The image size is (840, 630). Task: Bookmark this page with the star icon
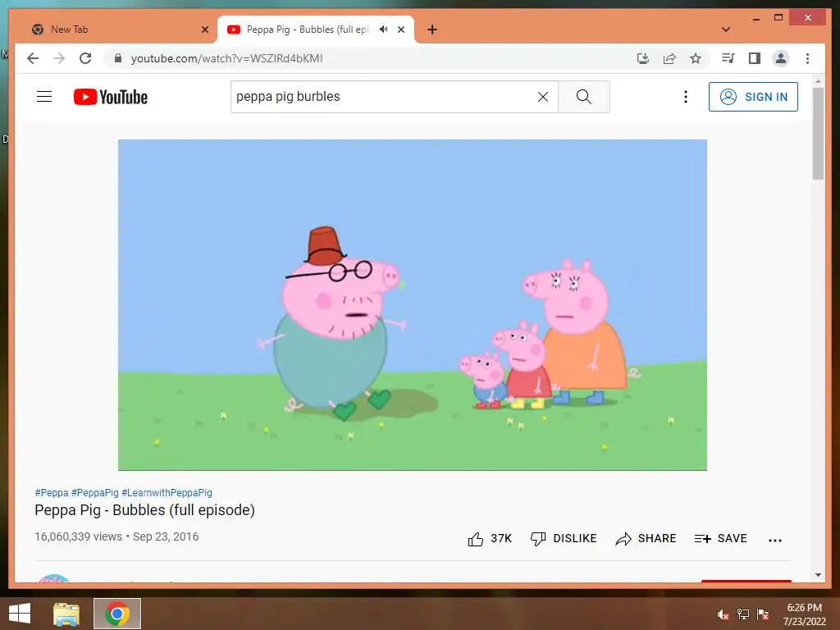(696, 58)
